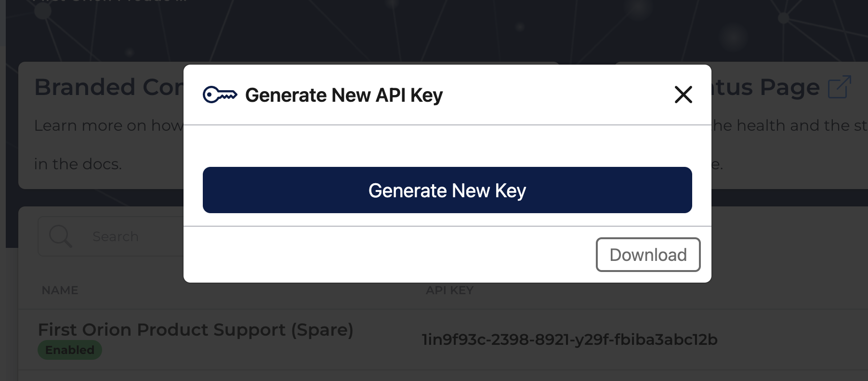Click the truncated title at top-left

110,1
